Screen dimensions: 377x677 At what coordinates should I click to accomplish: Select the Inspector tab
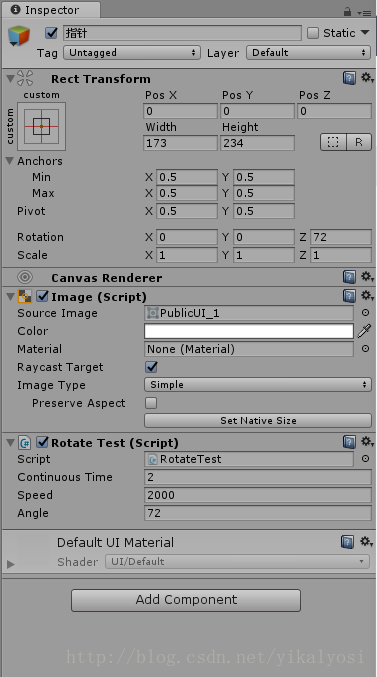pyautogui.click(x=51, y=10)
